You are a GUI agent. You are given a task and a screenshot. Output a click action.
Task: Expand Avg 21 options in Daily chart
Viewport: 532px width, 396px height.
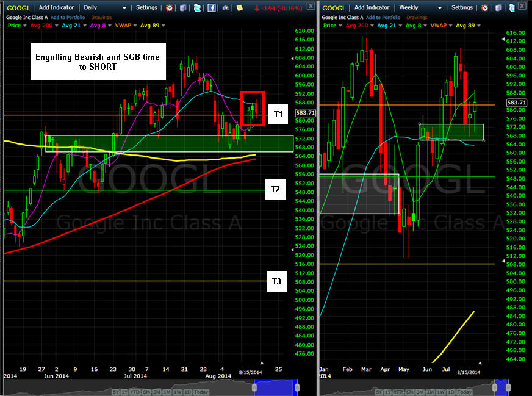[85, 26]
